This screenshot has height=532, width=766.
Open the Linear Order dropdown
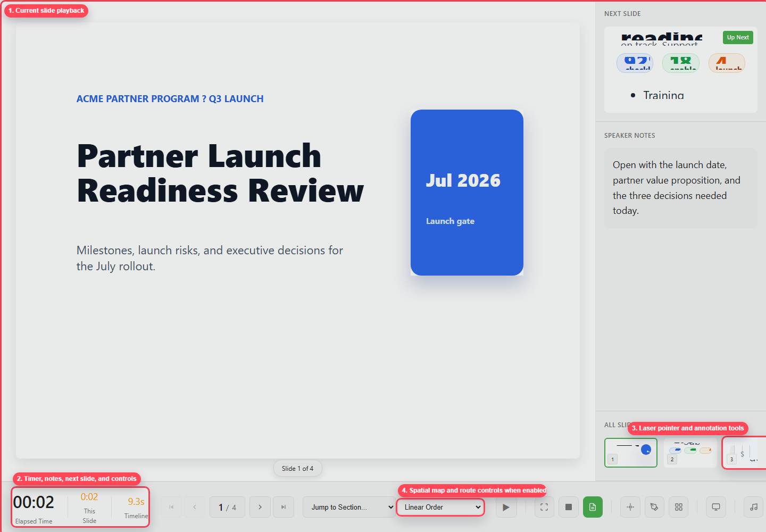point(440,507)
